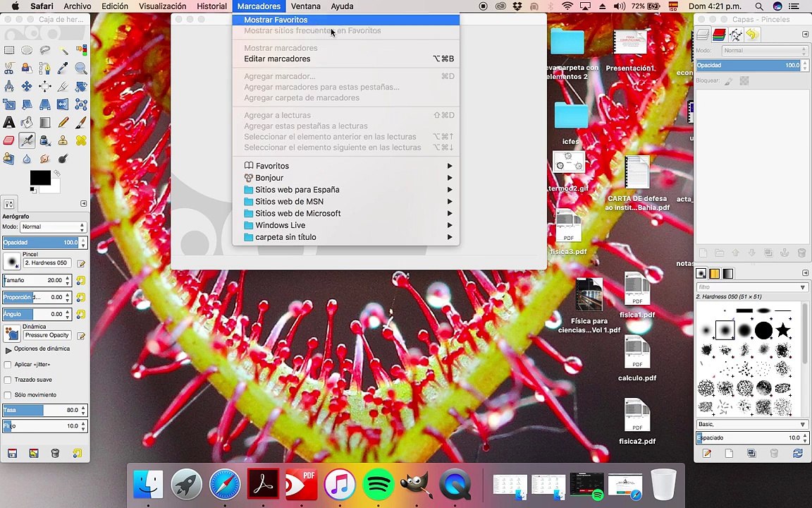Open the Modo dropdown in Capas panel
Screen dimensions: 812x508
[765, 51]
